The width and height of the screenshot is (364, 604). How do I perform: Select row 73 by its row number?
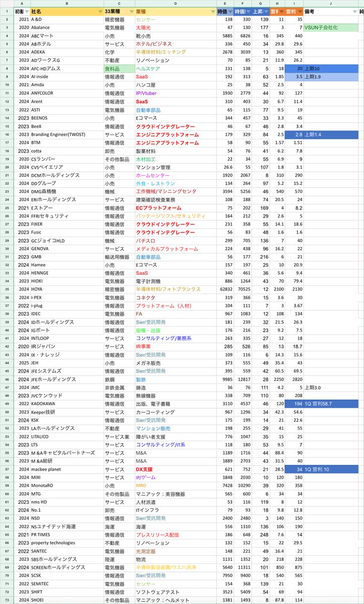point(7,599)
